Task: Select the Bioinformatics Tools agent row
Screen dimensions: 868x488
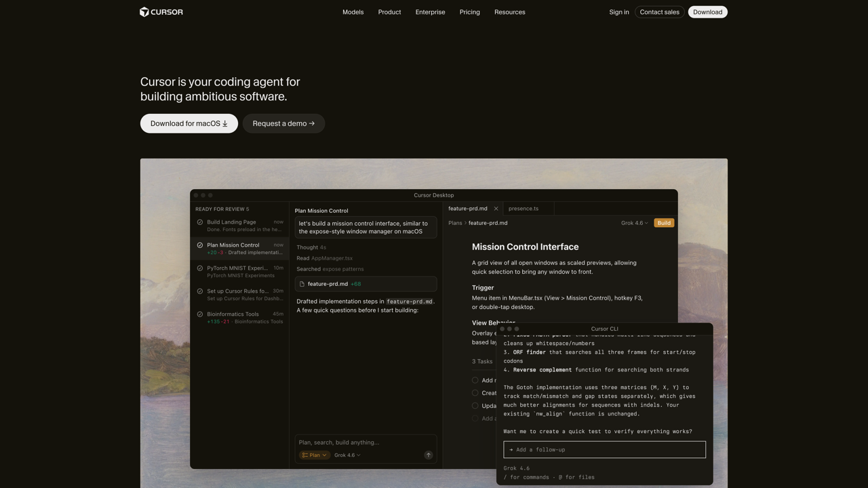Action: click(240, 318)
